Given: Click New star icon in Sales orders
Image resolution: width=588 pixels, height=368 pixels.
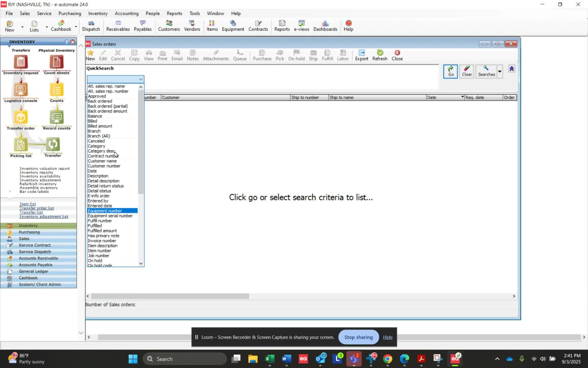Looking at the screenshot, I should pyautogui.click(x=90, y=55).
